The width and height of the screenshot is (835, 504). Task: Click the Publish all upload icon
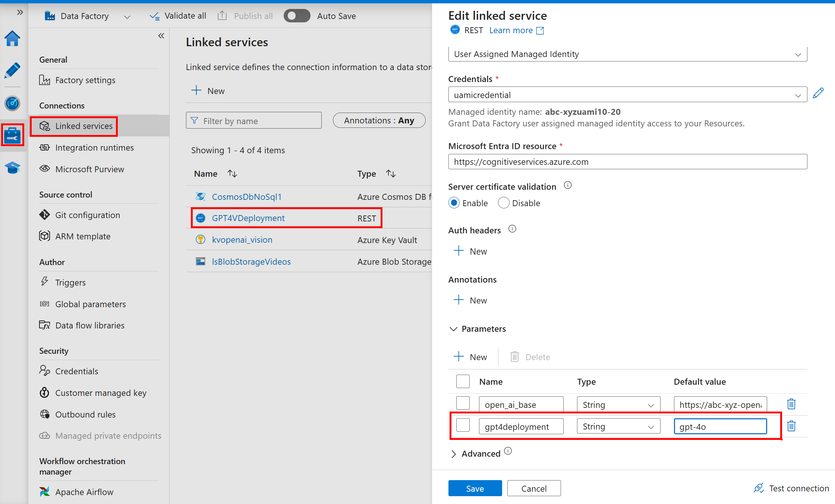(222, 16)
